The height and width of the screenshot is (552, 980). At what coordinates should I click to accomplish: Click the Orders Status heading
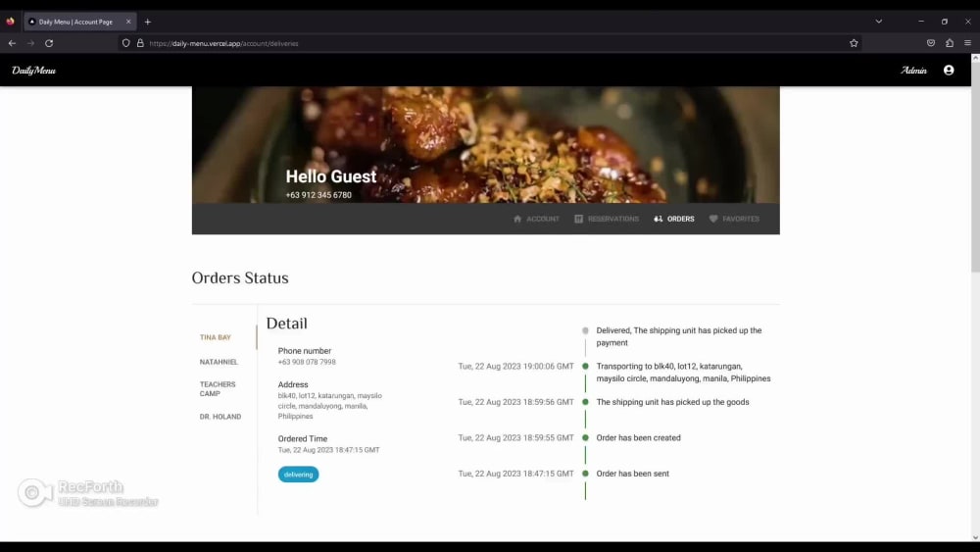[240, 278]
